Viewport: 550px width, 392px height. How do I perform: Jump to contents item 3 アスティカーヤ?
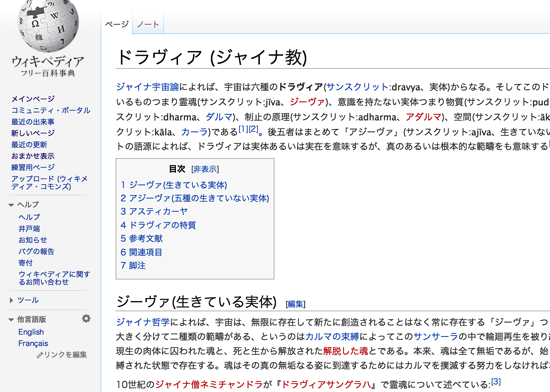(x=154, y=211)
